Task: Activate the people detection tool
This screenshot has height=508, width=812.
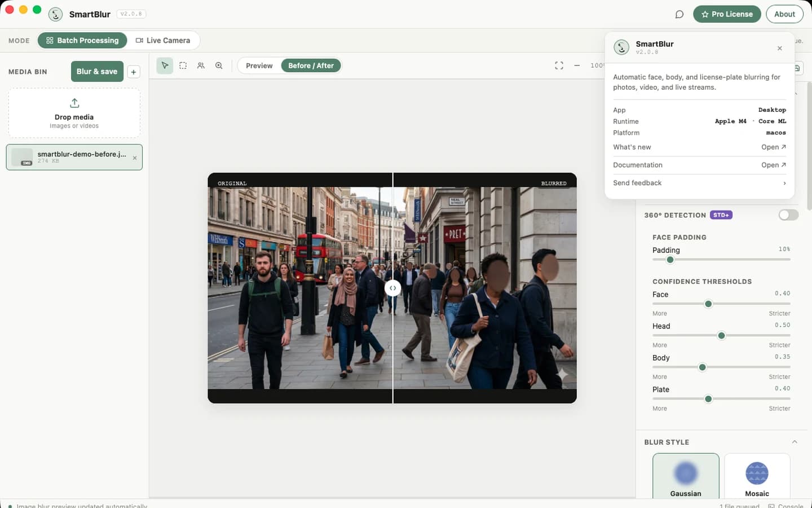Action: (x=201, y=65)
